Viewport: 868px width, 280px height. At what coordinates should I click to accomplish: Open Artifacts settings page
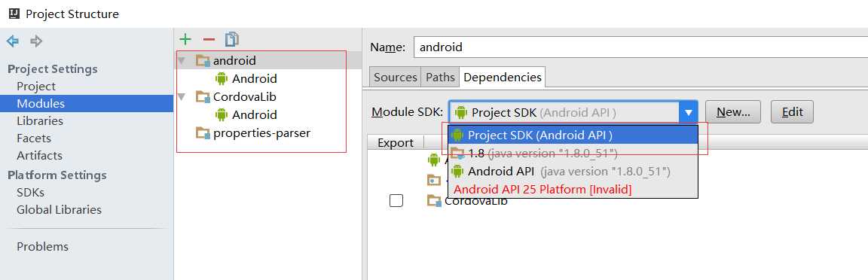pos(39,156)
